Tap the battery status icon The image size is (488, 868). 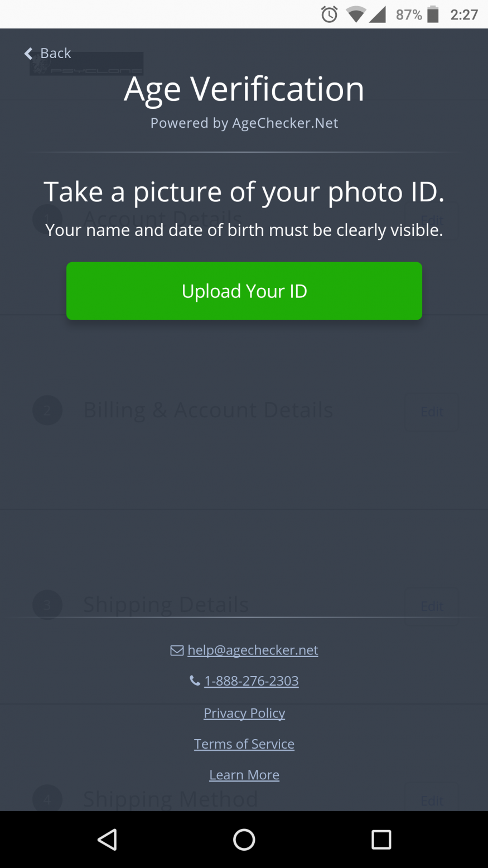pos(433,15)
